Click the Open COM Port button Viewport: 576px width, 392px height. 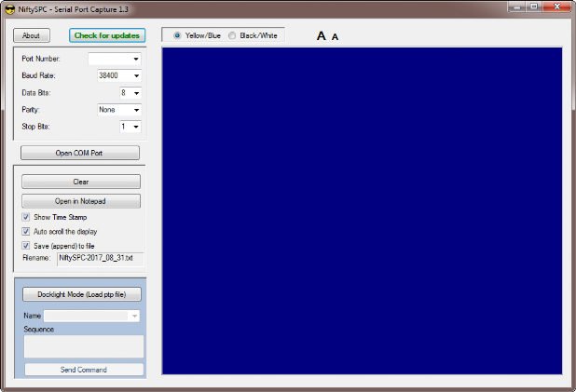80,153
